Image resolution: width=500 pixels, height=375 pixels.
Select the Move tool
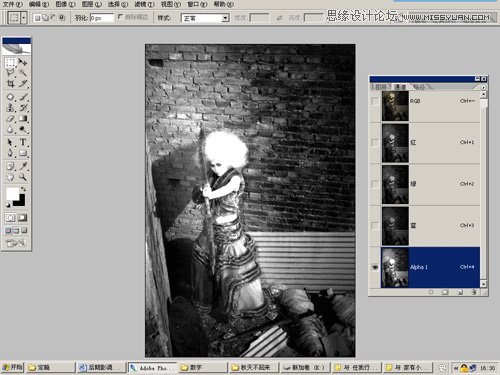23,62
